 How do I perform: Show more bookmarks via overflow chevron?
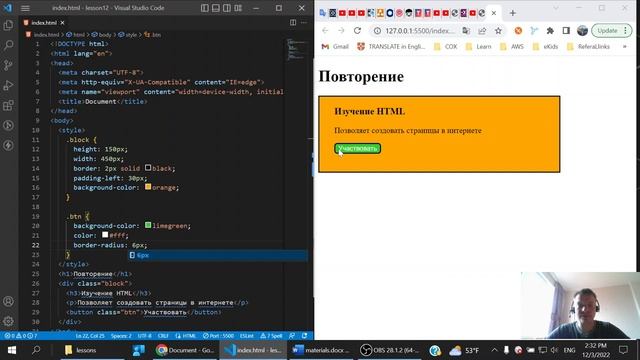pos(624,47)
